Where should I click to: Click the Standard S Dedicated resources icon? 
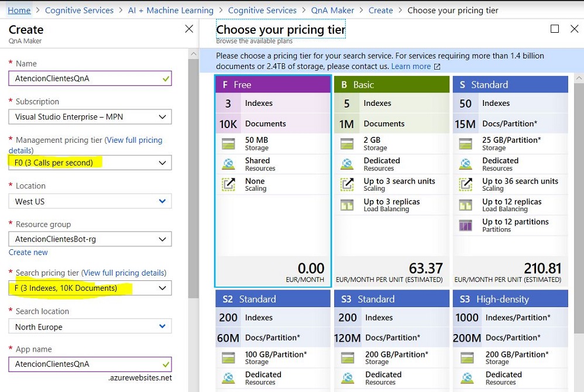click(466, 164)
